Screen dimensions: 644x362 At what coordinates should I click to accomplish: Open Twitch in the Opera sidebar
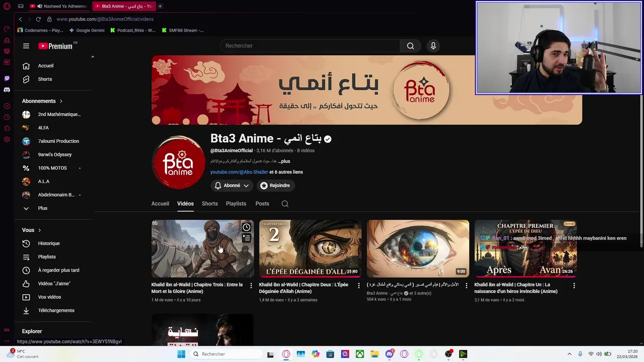pyautogui.click(x=7, y=78)
